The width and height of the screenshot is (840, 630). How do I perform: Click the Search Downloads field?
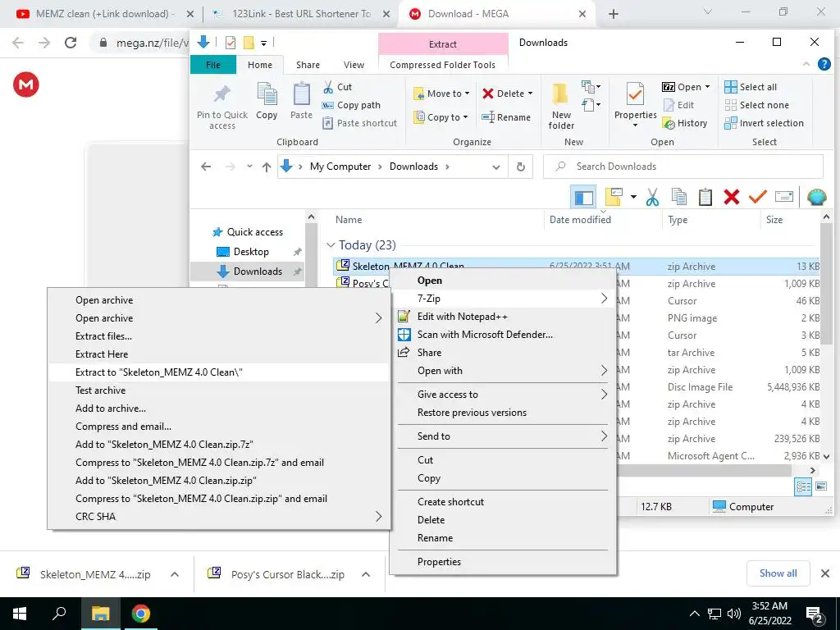pyautogui.click(x=683, y=167)
